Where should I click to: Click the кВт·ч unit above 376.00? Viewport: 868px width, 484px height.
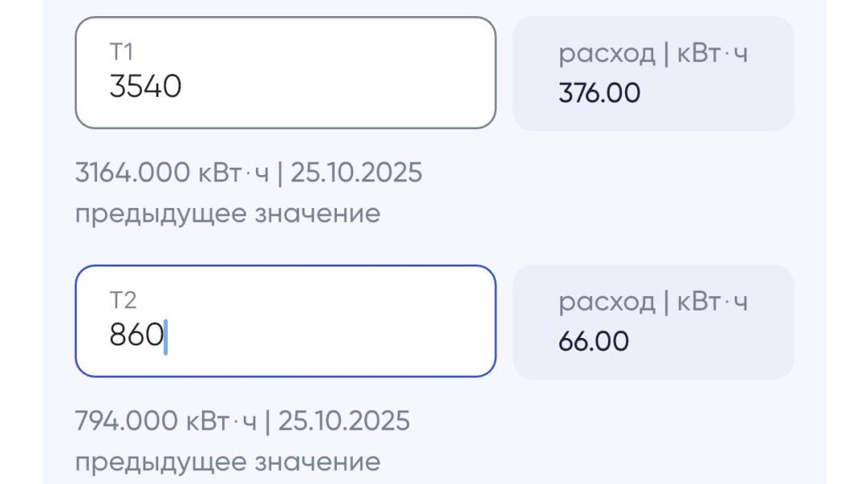tap(711, 55)
